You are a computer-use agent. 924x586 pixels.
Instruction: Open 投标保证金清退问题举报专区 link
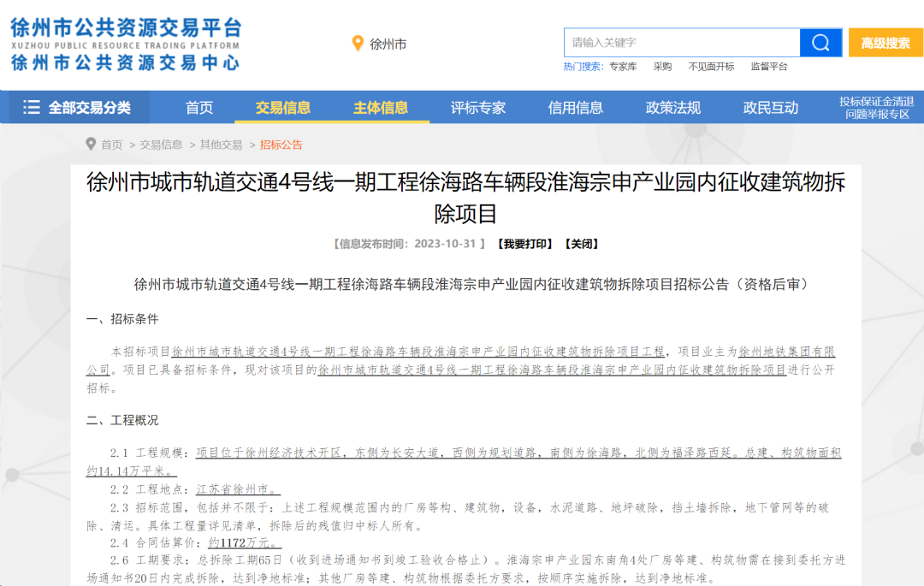(877, 108)
